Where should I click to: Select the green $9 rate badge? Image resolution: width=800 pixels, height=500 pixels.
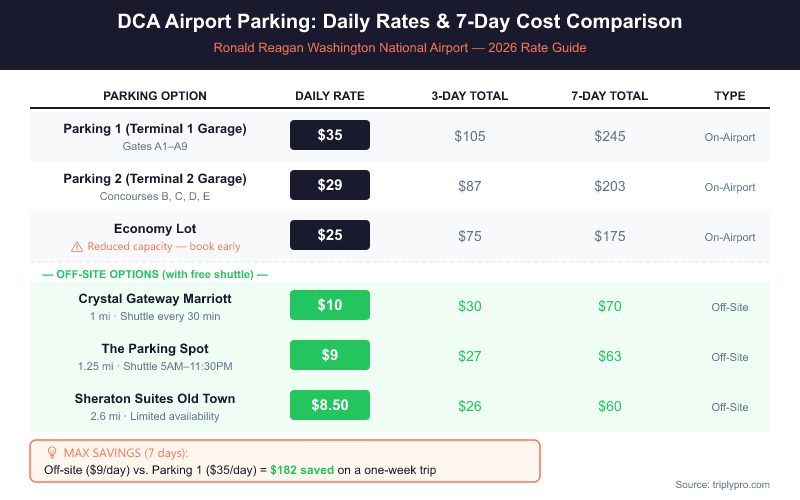click(x=330, y=355)
